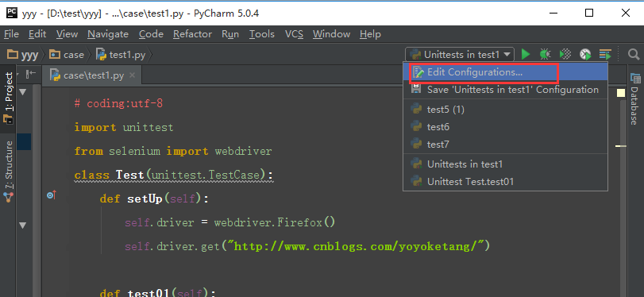Choose the test5 (1) configuration
The width and height of the screenshot is (644, 297).
tap(506, 110)
